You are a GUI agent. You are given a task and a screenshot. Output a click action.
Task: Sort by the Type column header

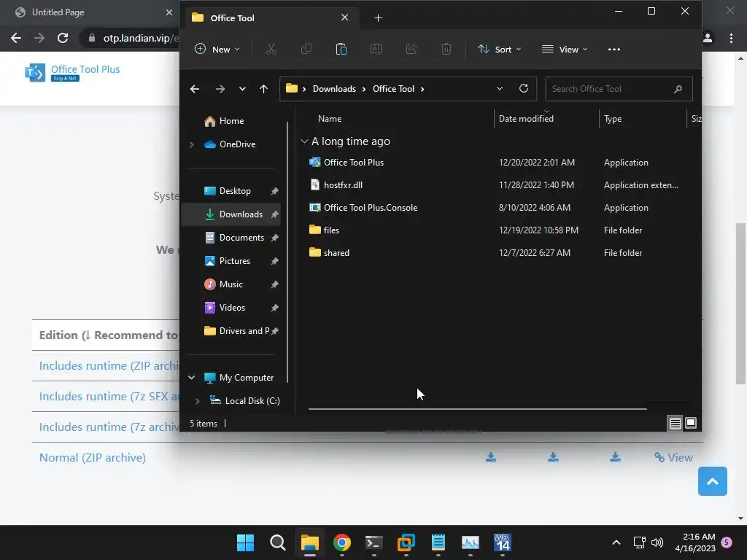(x=613, y=119)
